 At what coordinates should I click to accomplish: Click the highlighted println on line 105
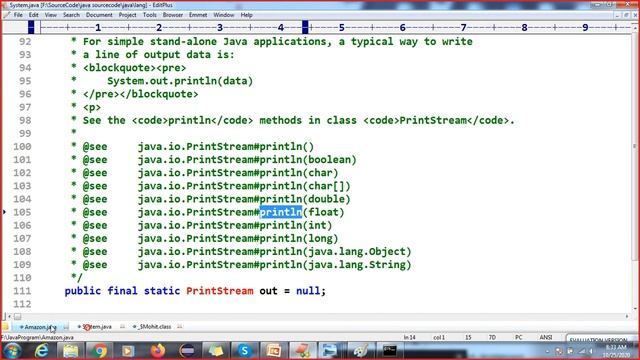point(281,212)
